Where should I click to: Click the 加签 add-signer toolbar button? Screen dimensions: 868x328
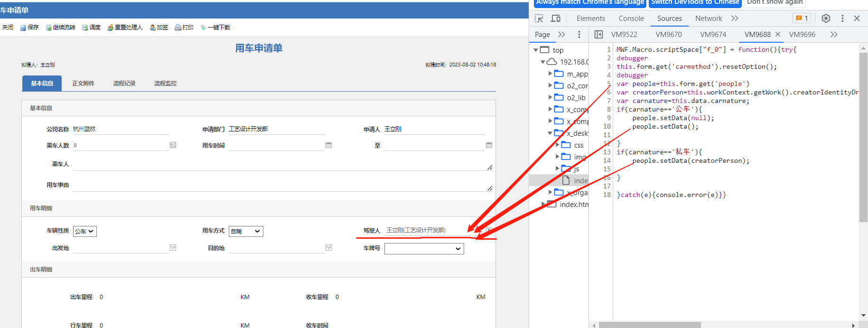pyautogui.click(x=159, y=28)
